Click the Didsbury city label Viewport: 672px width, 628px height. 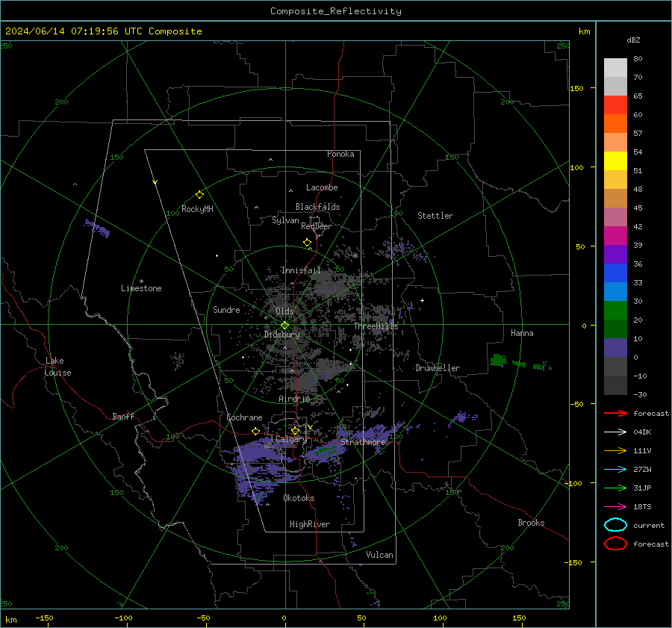coord(282,335)
